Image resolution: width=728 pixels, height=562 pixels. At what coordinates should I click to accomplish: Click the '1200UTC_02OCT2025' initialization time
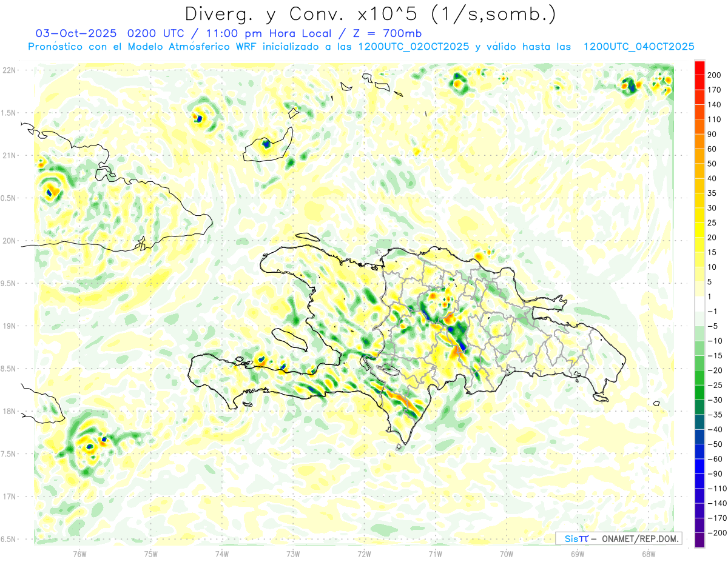point(413,47)
